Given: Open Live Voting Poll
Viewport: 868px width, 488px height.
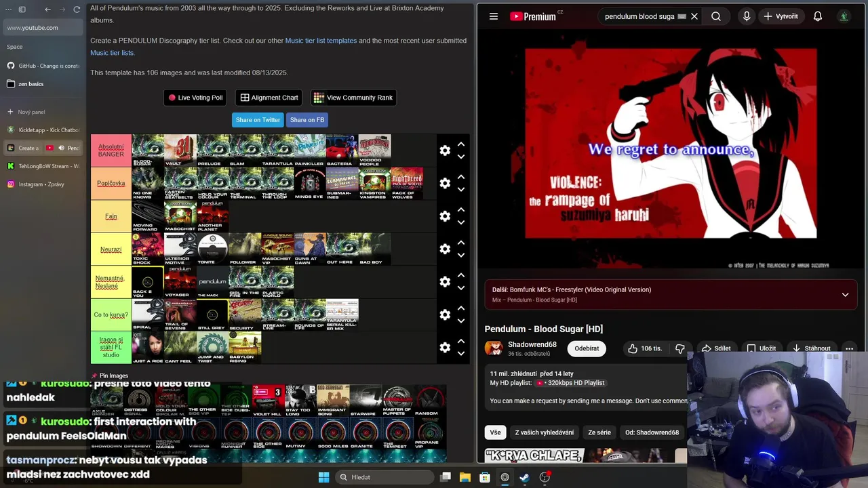Looking at the screenshot, I should (x=195, y=98).
